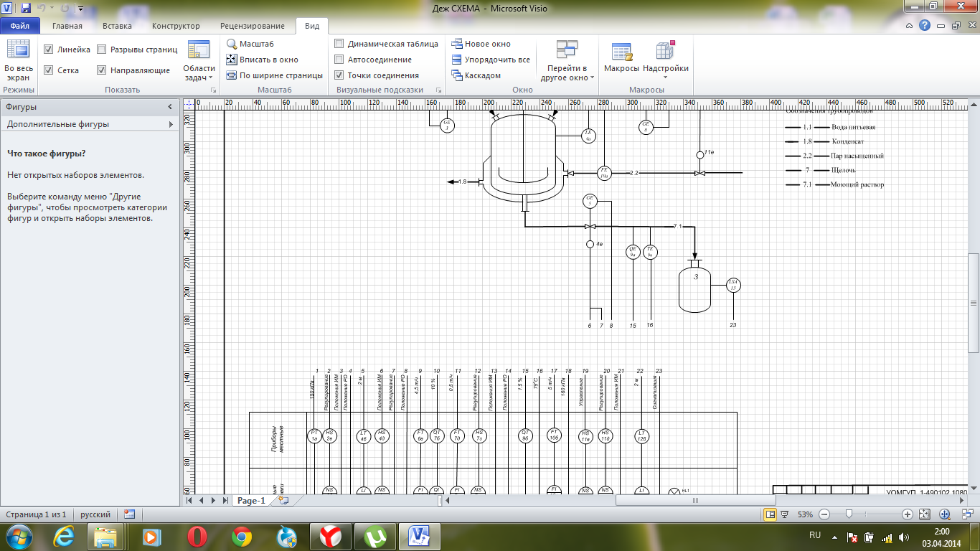Screen dimensions: 980x551
Task: Click Упорядочить все button
Action: tap(491, 60)
